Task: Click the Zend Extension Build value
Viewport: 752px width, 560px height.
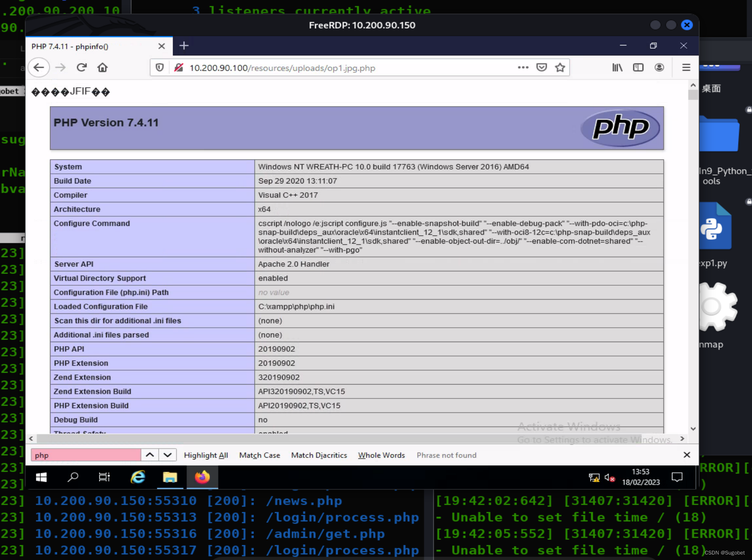Action: tap(301, 391)
